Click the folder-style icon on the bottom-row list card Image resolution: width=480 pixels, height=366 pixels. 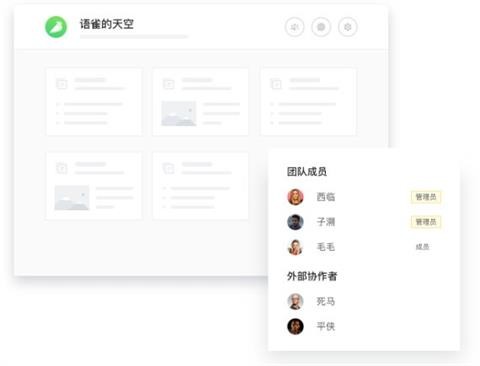[168, 168]
